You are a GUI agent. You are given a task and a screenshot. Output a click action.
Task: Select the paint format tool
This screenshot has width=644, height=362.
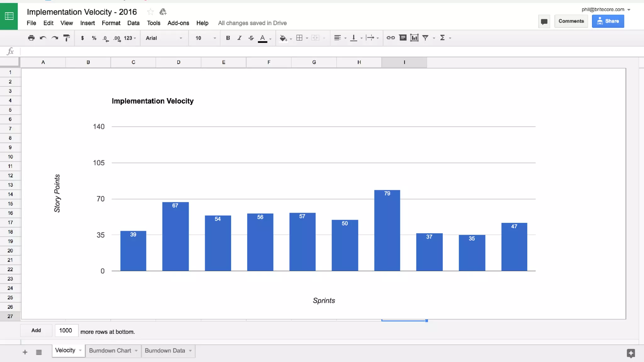tap(66, 38)
